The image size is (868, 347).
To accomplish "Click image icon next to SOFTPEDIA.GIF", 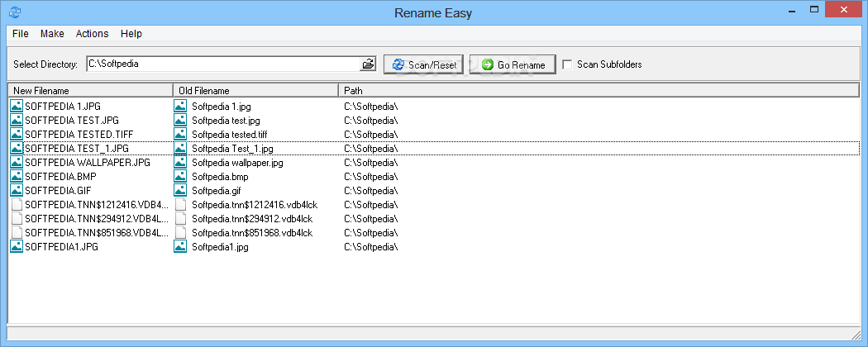I will tap(17, 190).
